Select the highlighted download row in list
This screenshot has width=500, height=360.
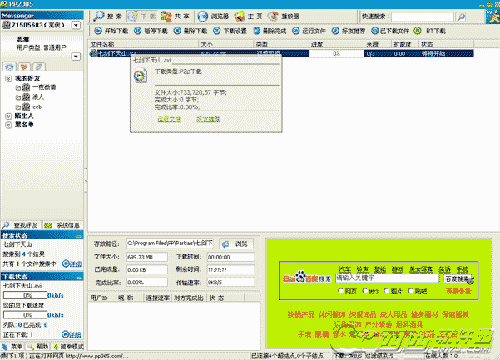[281, 54]
